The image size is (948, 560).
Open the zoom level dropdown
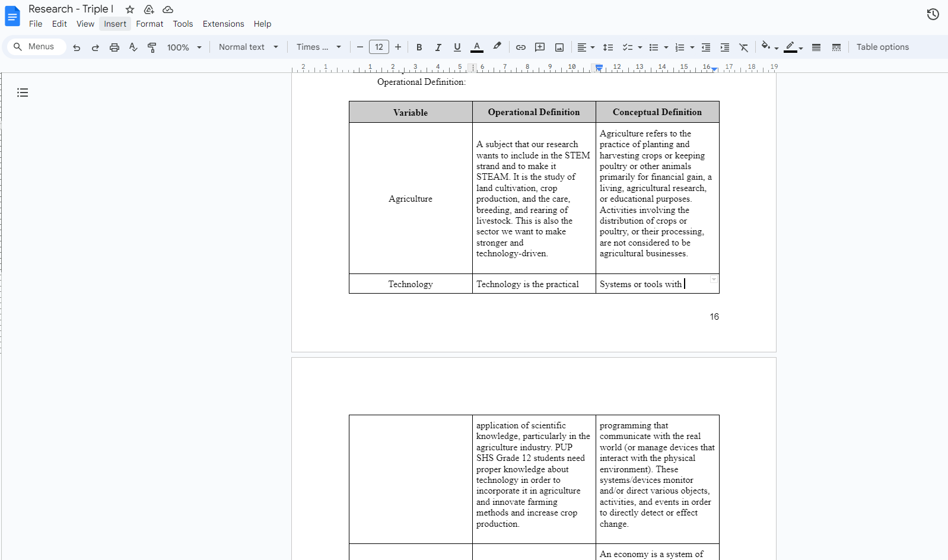click(184, 47)
